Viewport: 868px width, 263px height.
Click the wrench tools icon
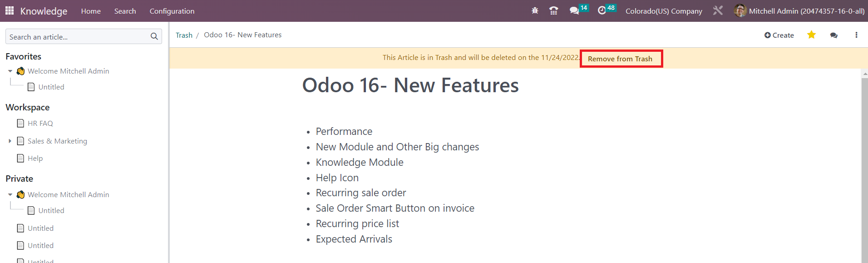(x=718, y=10)
